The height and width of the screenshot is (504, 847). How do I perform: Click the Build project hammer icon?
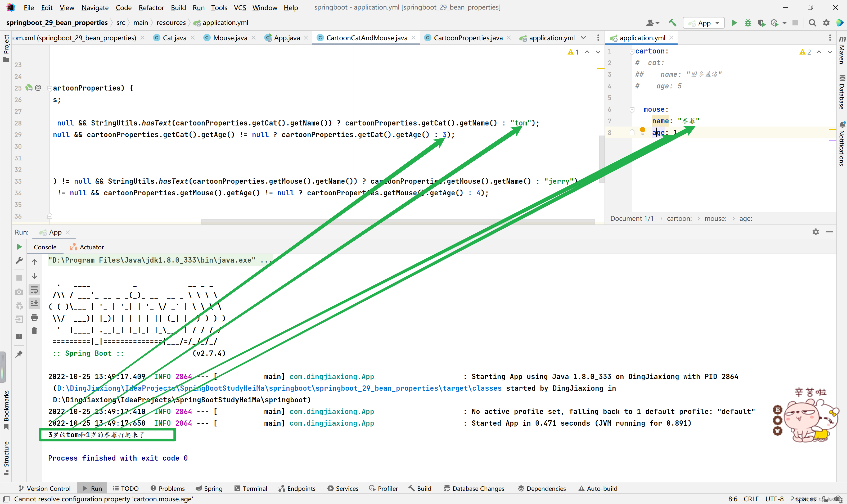(x=672, y=23)
